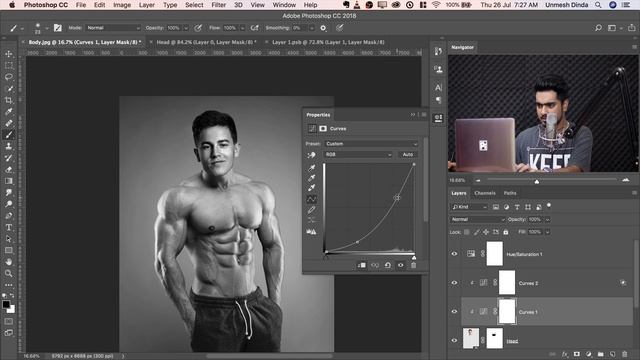Select the Clone Stamp tool
The height and width of the screenshot is (360, 640).
(x=9, y=146)
